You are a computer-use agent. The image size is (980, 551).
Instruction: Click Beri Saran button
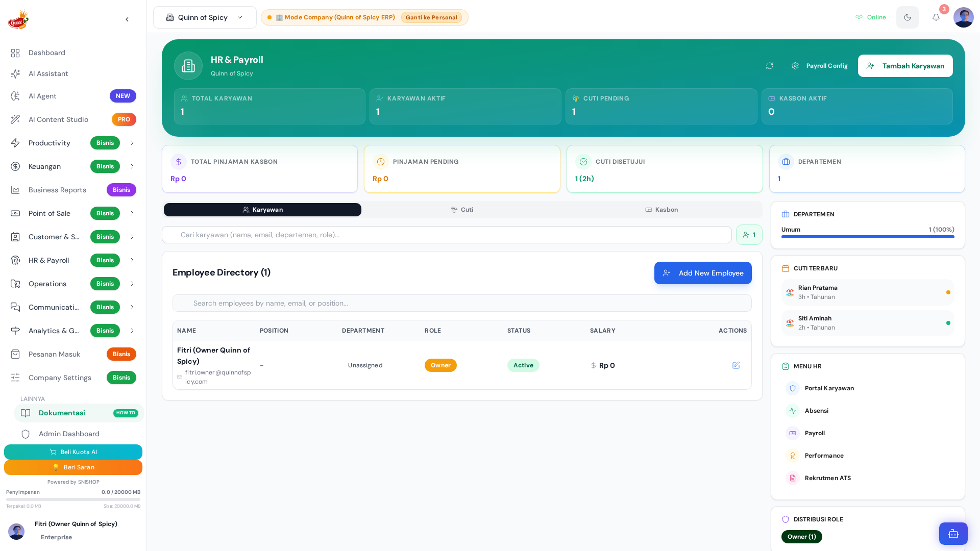(73, 467)
